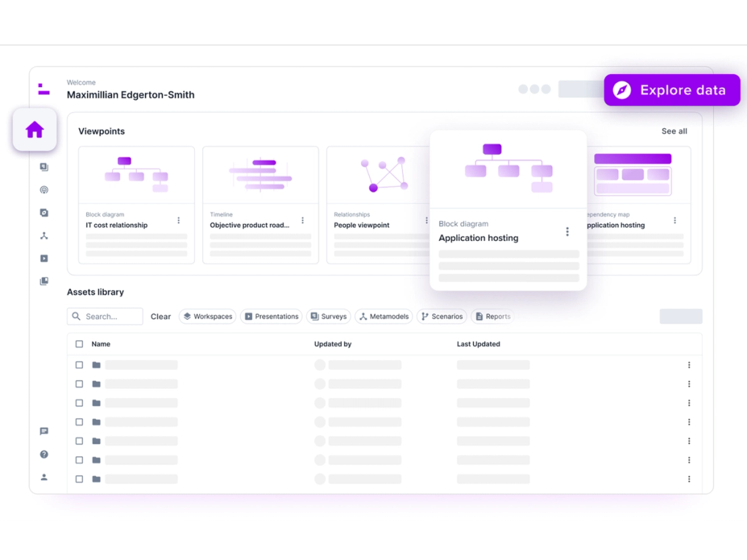
Task: Click the Assets library heading
Action: click(95, 292)
